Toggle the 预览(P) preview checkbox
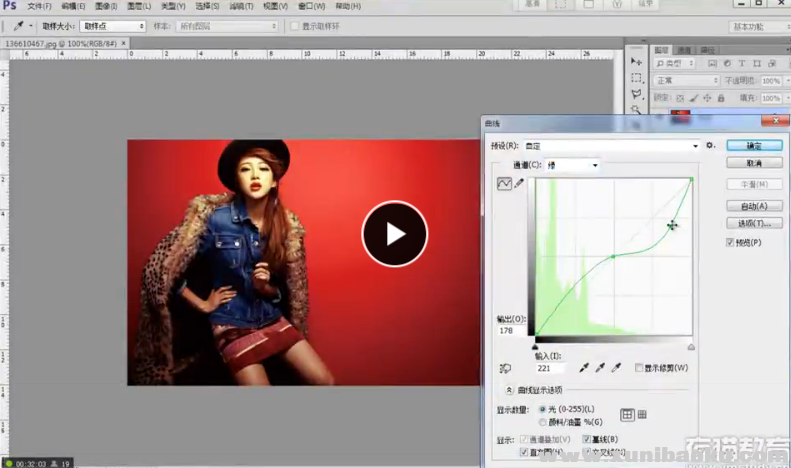Viewport: 791px width, 468px height. [x=731, y=242]
